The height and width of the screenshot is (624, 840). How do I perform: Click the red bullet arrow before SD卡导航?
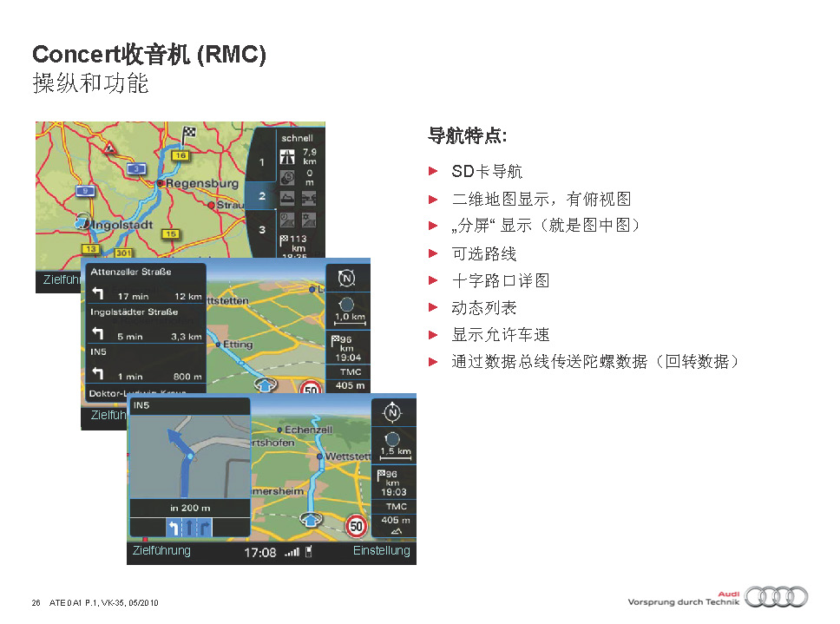(433, 171)
